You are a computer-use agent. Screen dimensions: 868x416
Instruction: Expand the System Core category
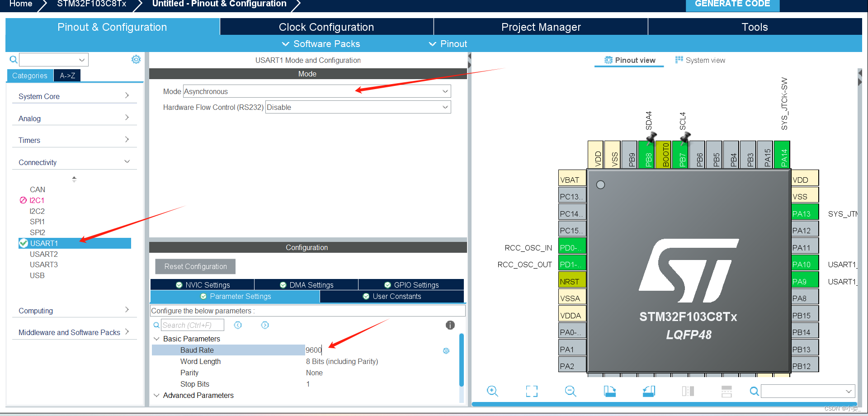(74, 96)
